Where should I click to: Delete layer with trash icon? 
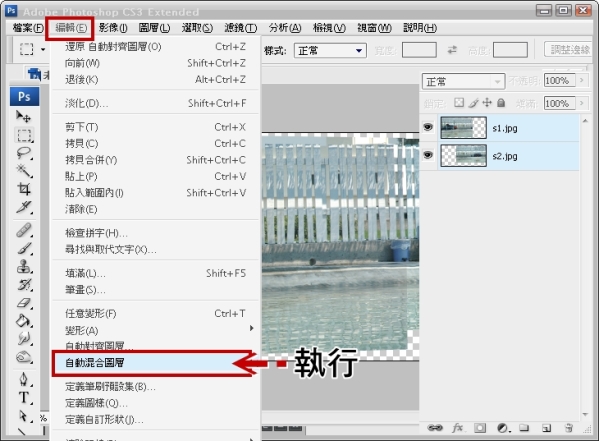569,428
